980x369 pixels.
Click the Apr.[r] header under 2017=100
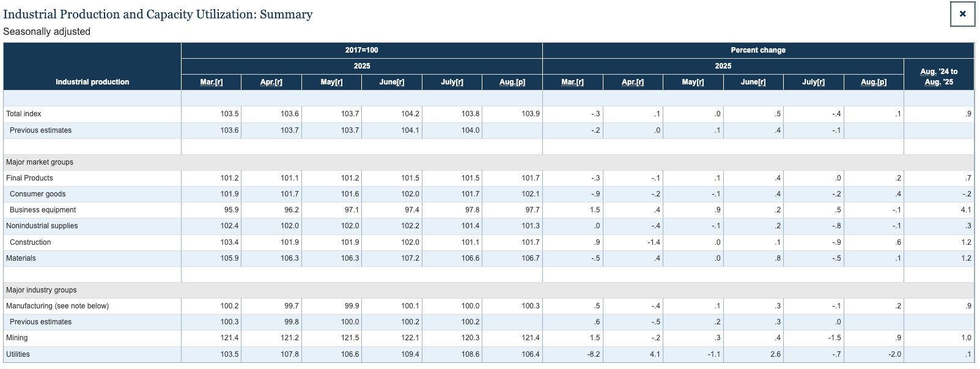tap(271, 82)
